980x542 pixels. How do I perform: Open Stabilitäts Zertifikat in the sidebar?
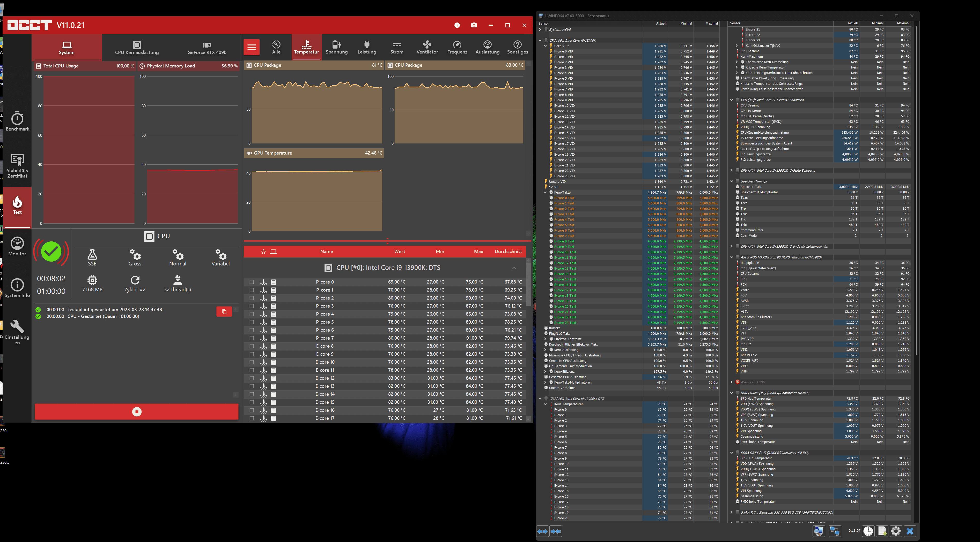coord(17,166)
